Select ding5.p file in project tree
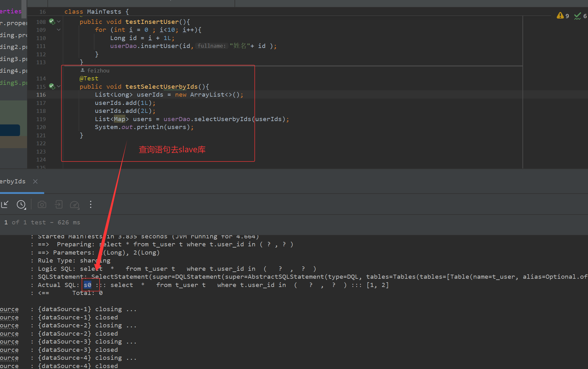This screenshot has width=588, height=369. 14,83
